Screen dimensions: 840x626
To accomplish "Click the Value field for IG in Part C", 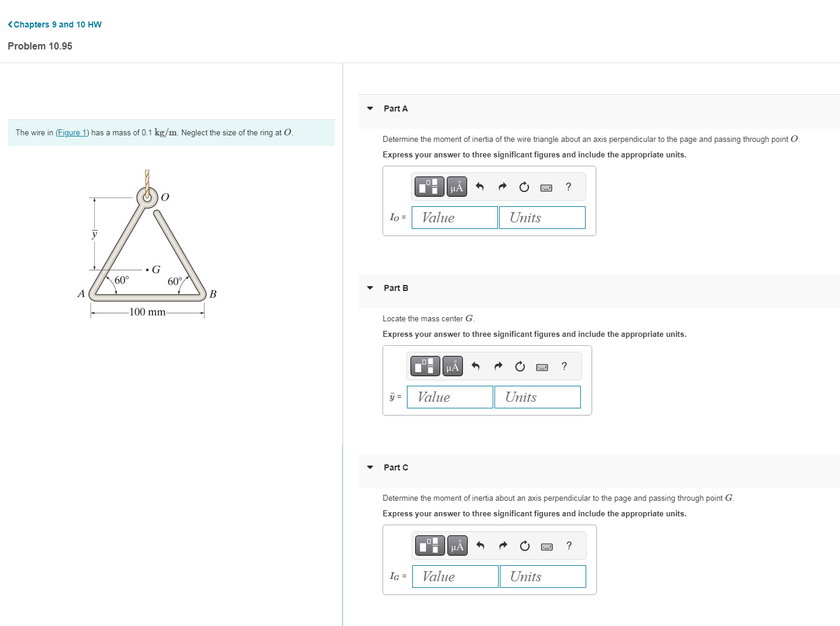I will [455, 577].
